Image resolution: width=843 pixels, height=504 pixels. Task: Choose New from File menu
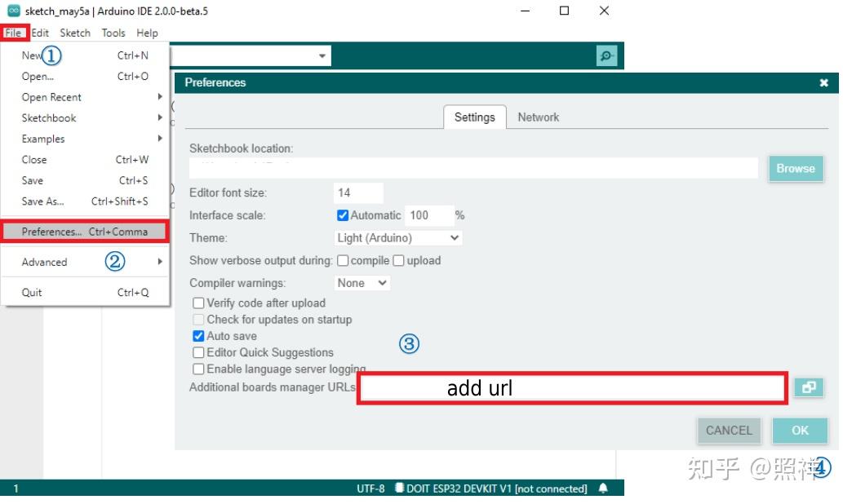85,55
